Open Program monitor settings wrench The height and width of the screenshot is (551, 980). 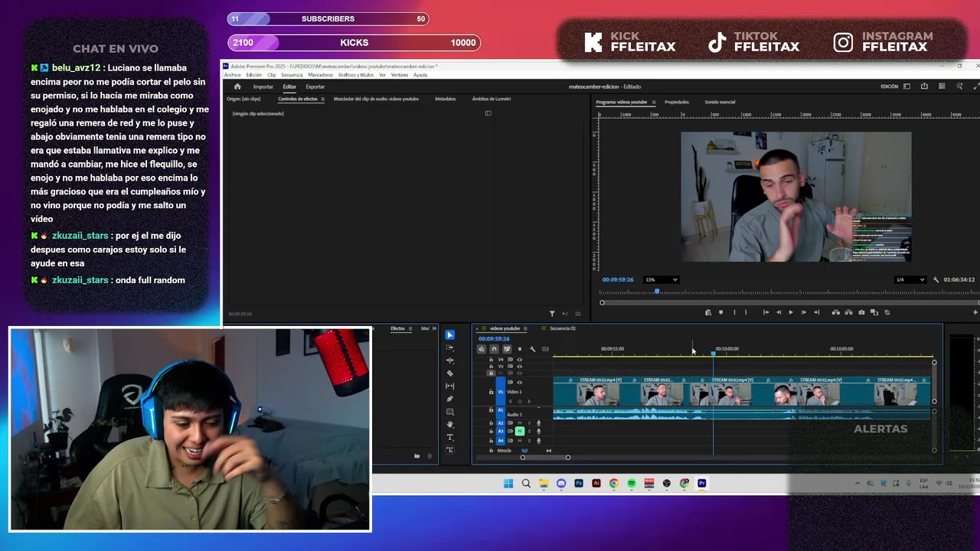click(x=936, y=280)
